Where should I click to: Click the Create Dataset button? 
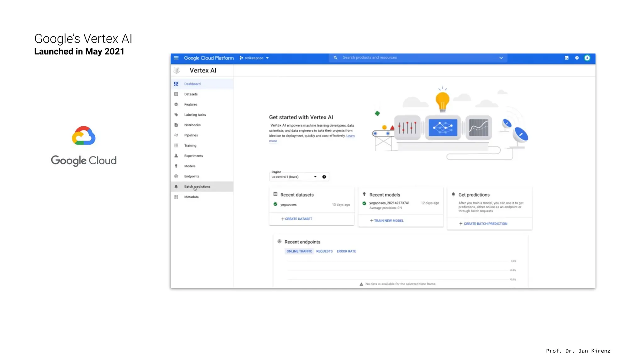click(x=297, y=219)
